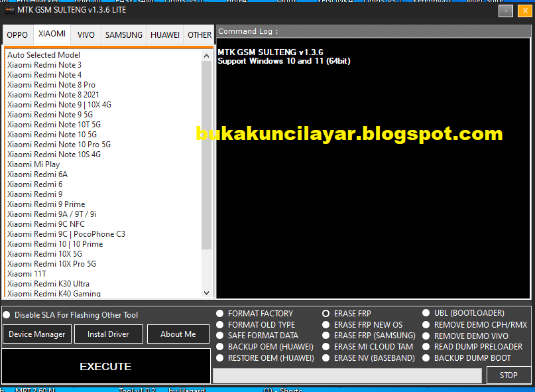
Task: Open Device Manager
Action: tap(37, 334)
